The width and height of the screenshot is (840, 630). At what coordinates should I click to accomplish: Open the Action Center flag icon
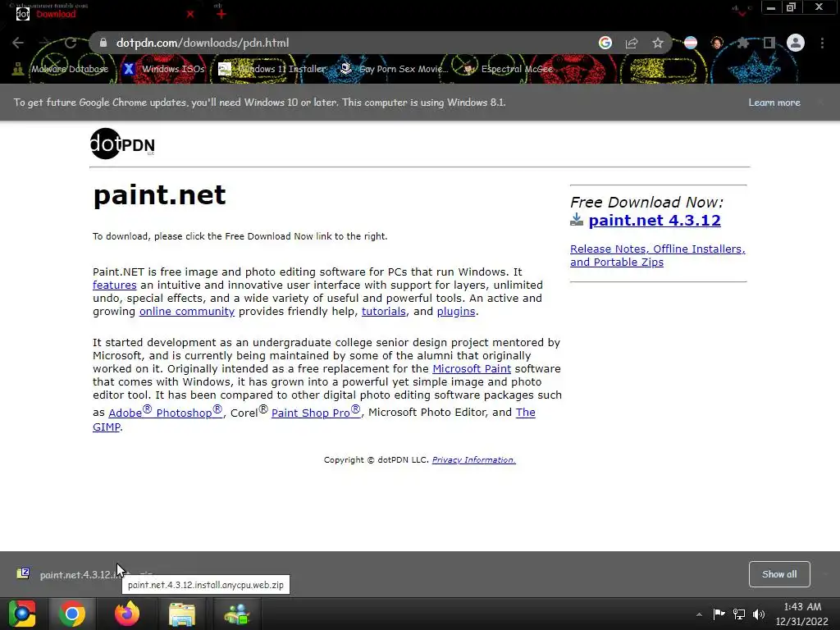(x=719, y=614)
